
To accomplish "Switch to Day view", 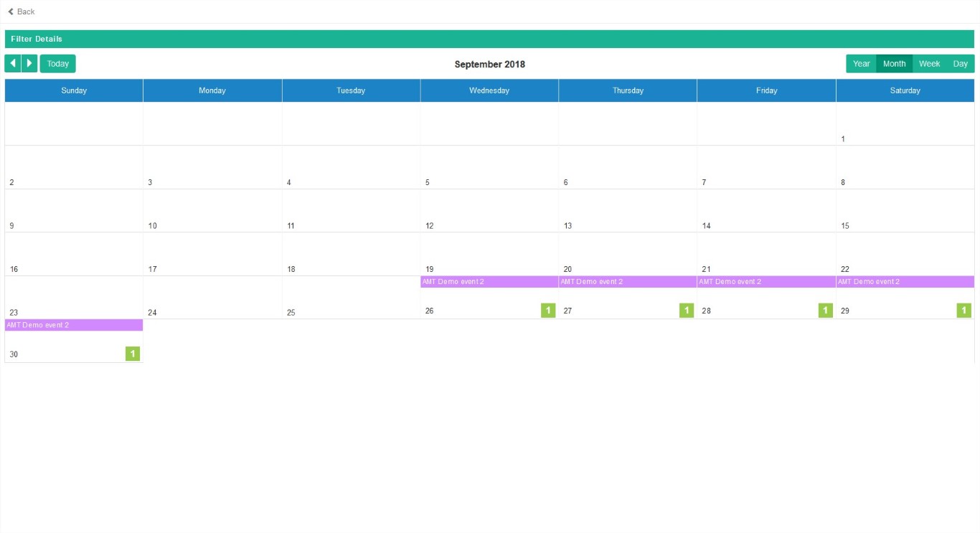I will [960, 64].
